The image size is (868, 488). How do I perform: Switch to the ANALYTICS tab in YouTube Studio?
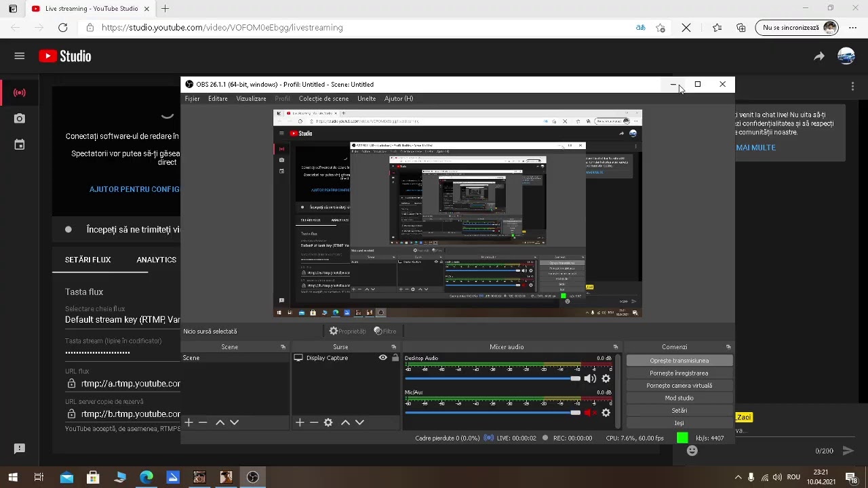[156, 260]
